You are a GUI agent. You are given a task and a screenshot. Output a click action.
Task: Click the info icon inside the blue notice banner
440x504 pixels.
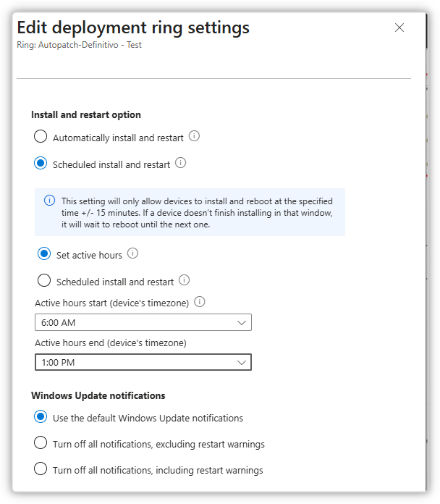point(50,201)
